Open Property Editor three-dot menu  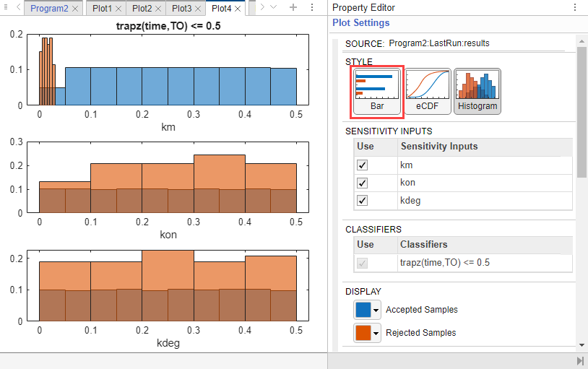[575, 8]
